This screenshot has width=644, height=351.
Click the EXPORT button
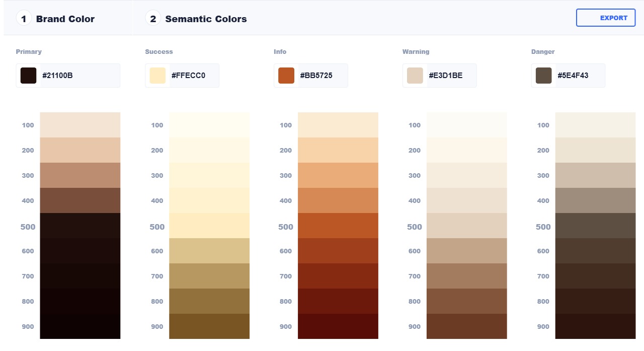(606, 18)
